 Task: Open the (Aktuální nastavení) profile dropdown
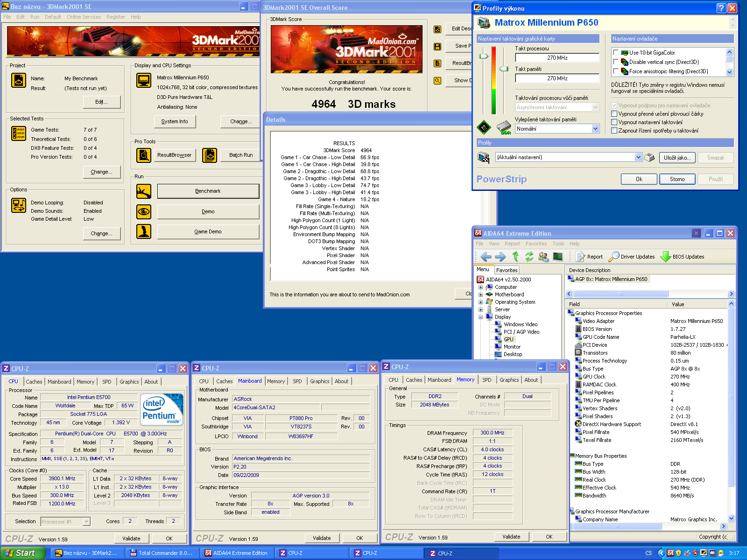pyautogui.click(x=638, y=157)
